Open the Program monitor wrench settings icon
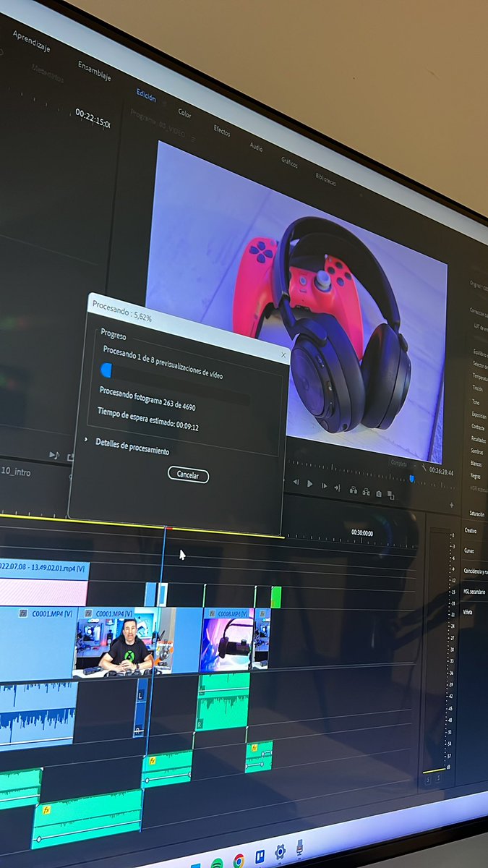The height and width of the screenshot is (868, 488). point(424,468)
